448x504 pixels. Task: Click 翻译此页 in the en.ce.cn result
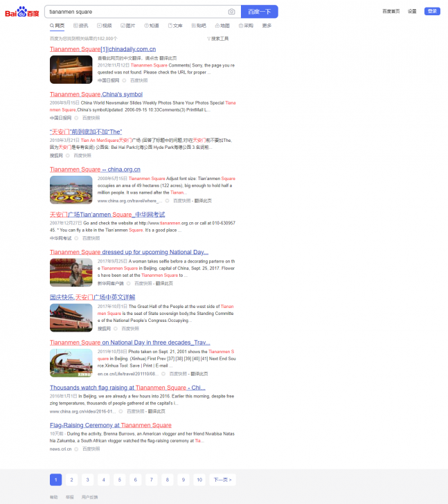point(199,374)
